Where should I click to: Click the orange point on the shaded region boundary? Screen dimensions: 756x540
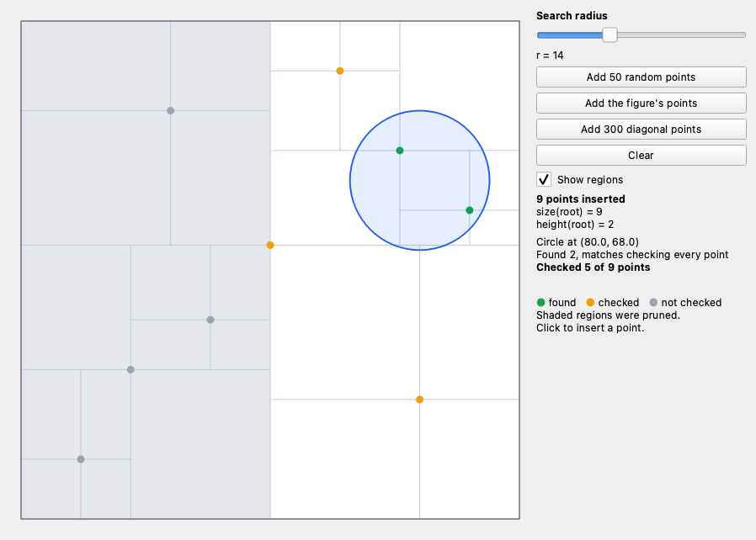(270, 246)
